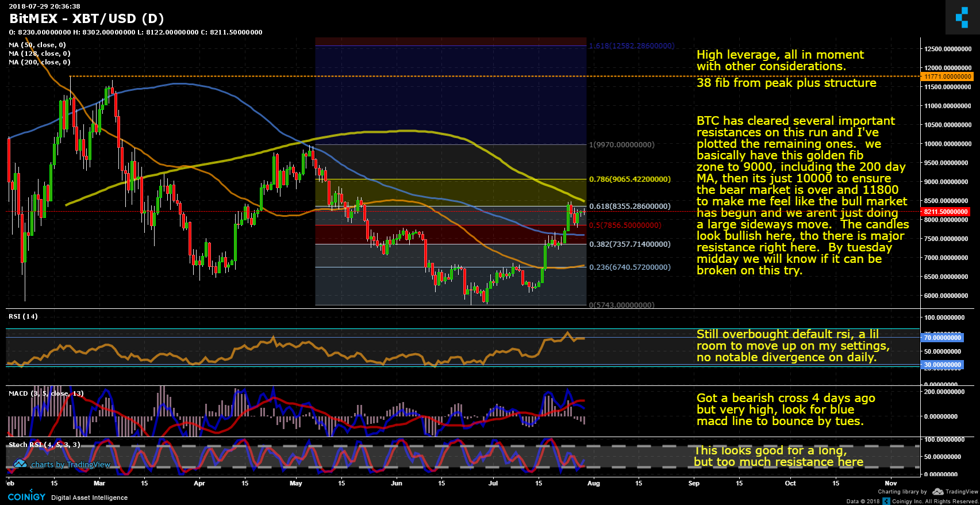Screen dimensions: 980x505
Task: Click the 12500.00000000 price axis label
Action: (948, 49)
